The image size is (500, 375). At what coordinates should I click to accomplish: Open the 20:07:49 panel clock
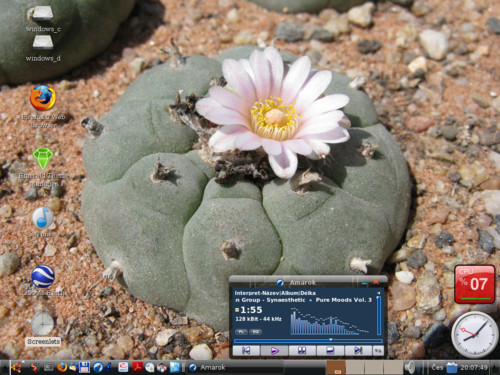[474, 367]
